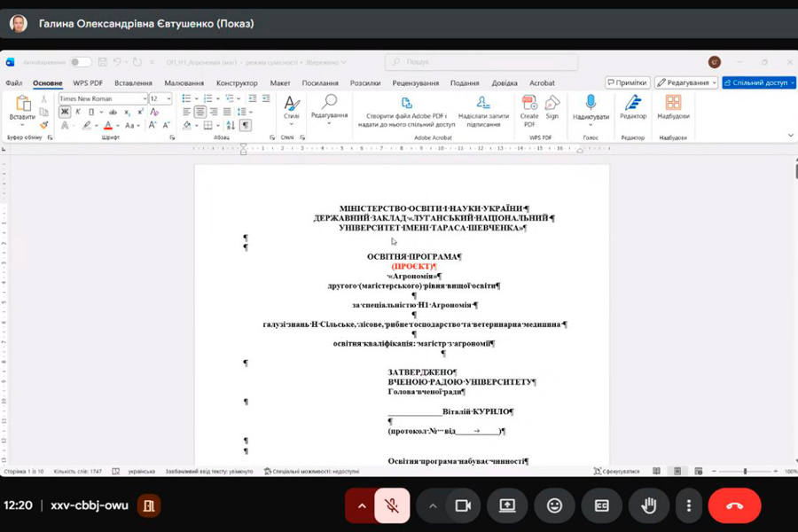Click the Dictate microphone icon in the ribbon

(x=591, y=104)
